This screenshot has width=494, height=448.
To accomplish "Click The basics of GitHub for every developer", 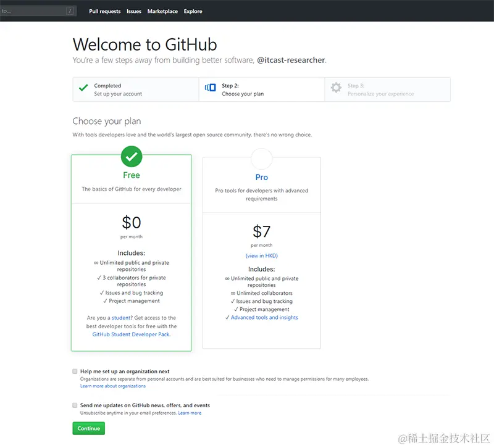I will [132, 189].
